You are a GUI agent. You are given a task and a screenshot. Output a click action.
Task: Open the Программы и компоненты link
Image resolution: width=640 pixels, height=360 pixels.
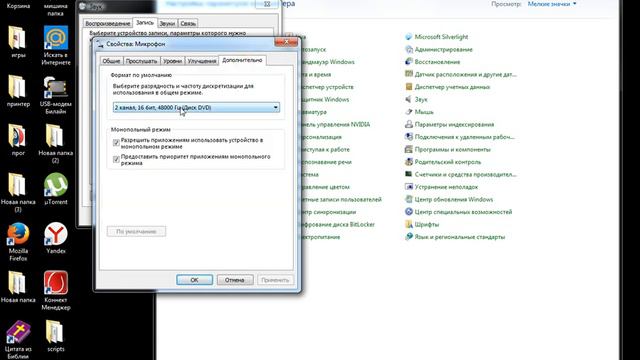[452, 149]
